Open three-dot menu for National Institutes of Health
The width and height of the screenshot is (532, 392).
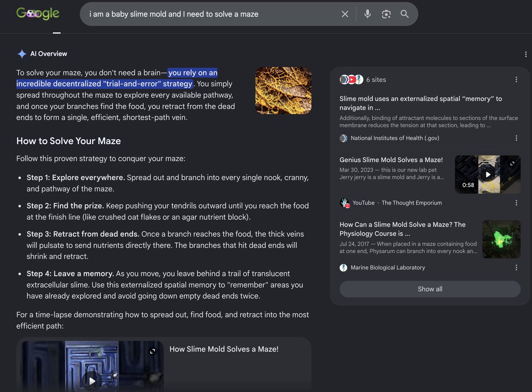[516, 138]
